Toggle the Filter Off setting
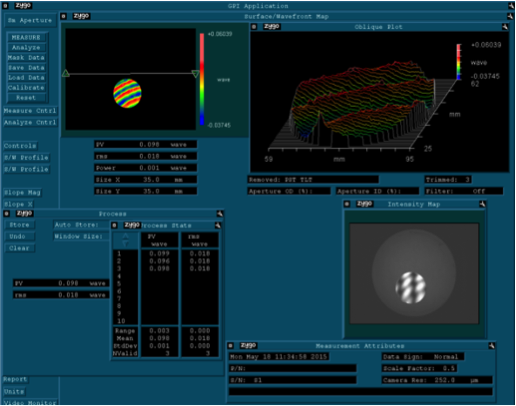Image resolution: width=516 pixels, height=406 pixels. pyautogui.click(x=464, y=191)
